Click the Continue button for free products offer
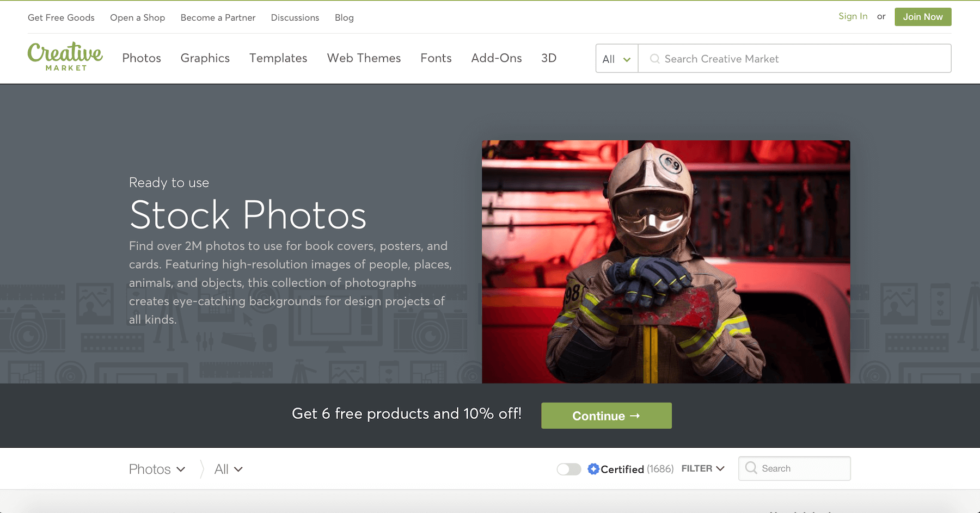This screenshot has height=513, width=980. click(606, 415)
